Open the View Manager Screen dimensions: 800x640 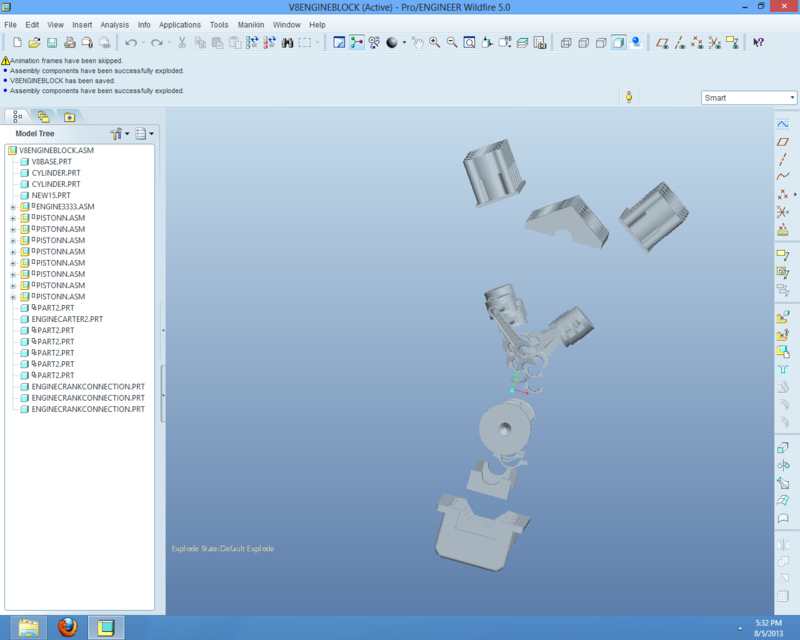point(541,43)
